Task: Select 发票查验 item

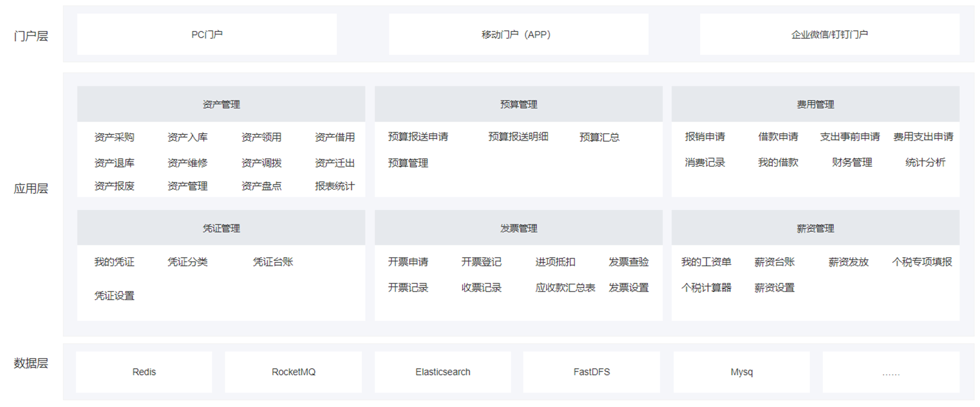Action: [628, 262]
